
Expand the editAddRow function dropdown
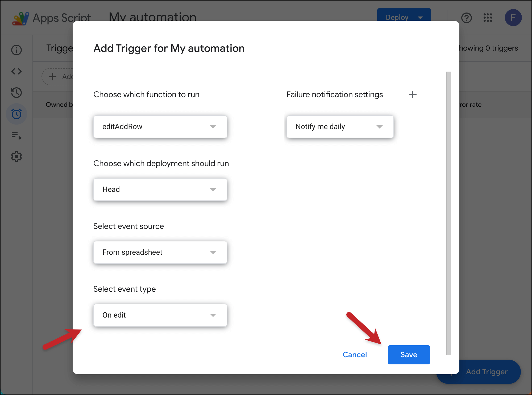[x=160, y=127]
